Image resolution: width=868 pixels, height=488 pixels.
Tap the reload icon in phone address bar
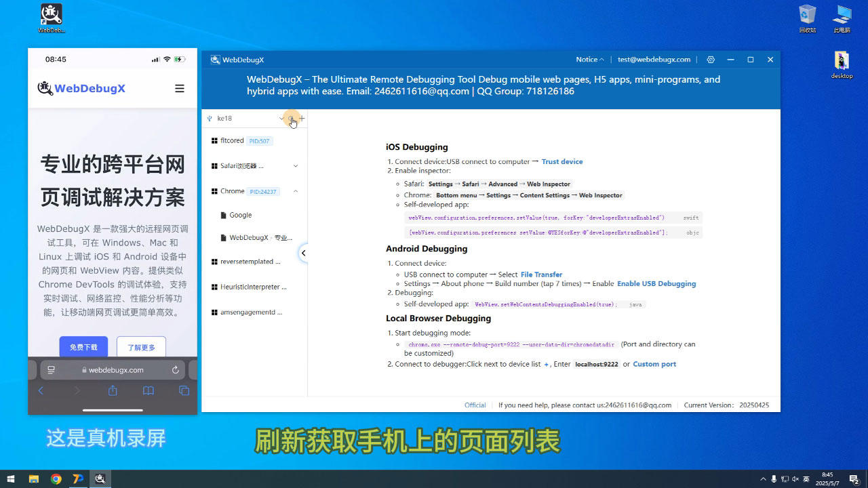point(176,370)
